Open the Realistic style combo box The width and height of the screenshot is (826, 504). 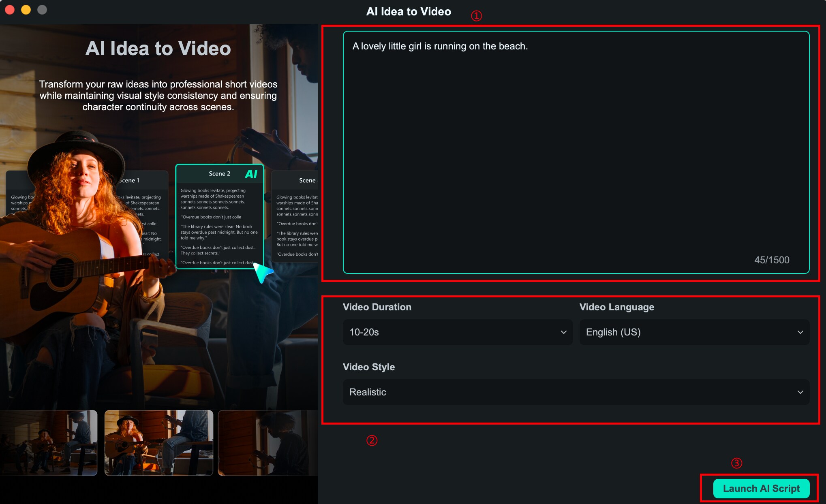point(576,392)
